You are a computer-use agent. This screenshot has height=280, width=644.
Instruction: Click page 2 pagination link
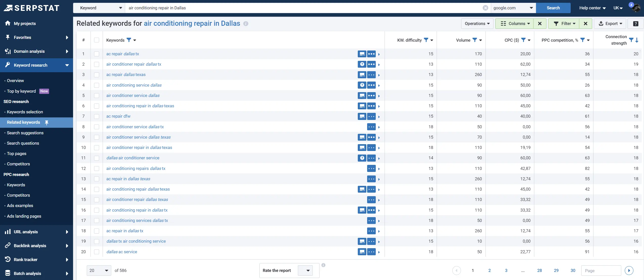click(x=490, y=270)
